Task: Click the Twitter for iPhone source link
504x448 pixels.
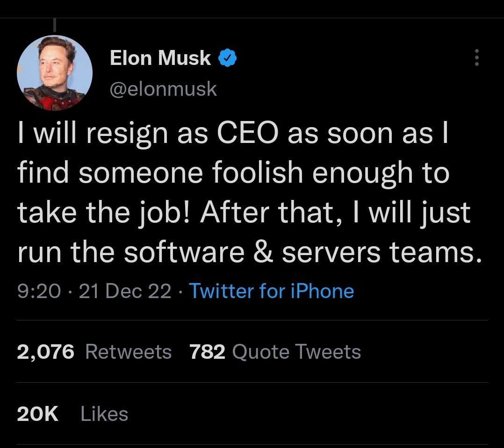Action: tap(271, 291)
